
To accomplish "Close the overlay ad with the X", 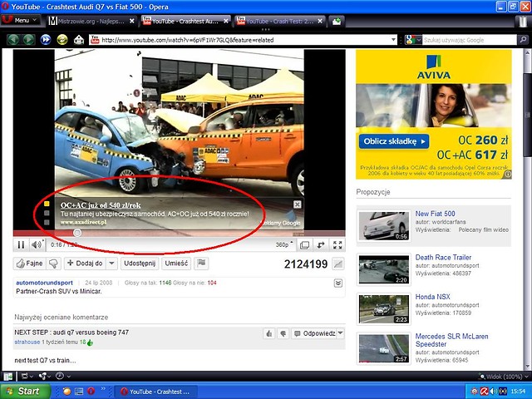I will 297,204.
